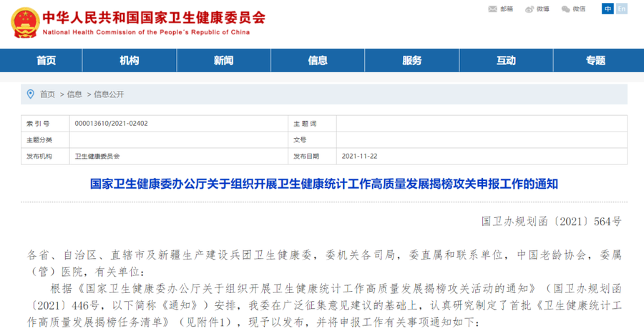Go to 信息 in breadcrumb
Viewport: 644px width, 331px height.
pos(74,94)
